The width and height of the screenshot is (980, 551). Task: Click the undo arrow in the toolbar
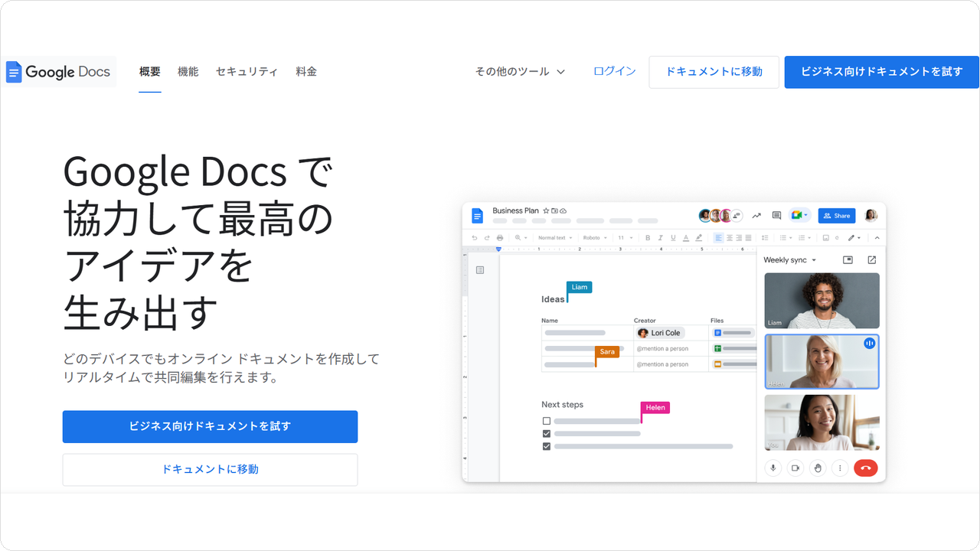coord(475,238)
